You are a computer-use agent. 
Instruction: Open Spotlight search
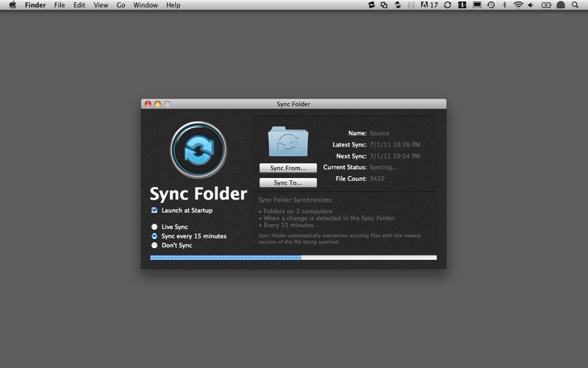(x=575, y=5)
